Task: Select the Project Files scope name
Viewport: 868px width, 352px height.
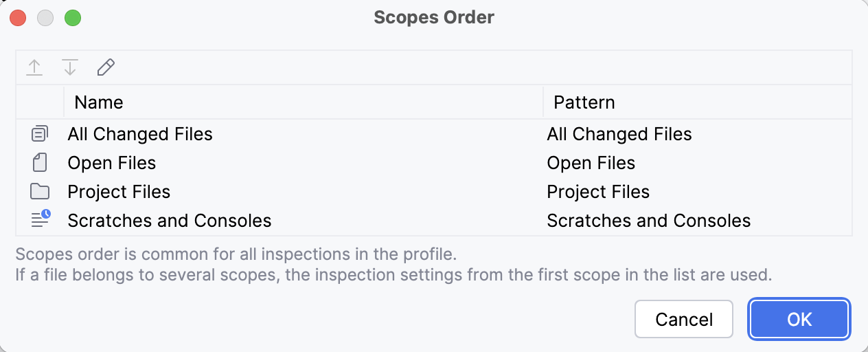Action: [119, 192]
